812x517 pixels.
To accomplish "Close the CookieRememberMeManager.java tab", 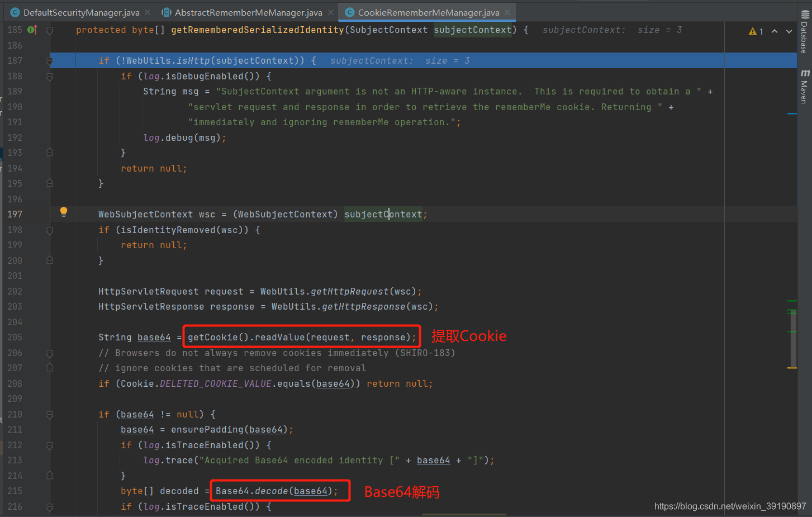I will click(507, 12).
